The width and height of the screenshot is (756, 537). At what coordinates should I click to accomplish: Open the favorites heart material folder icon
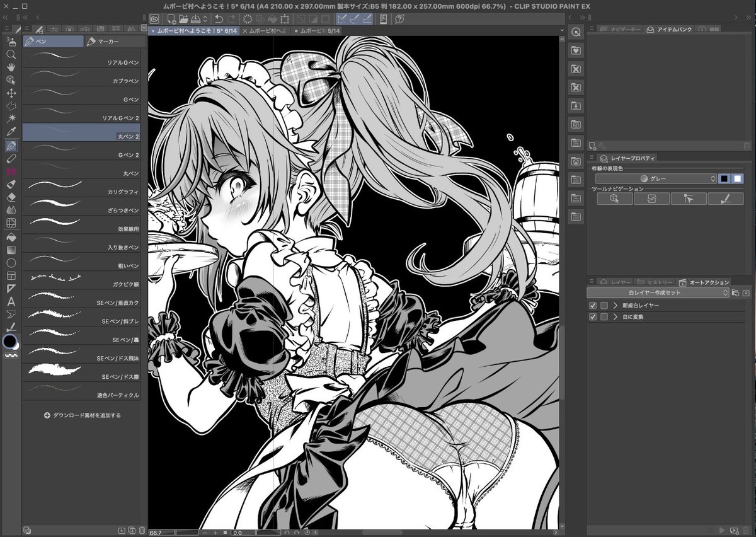click(x=575, y=50)
